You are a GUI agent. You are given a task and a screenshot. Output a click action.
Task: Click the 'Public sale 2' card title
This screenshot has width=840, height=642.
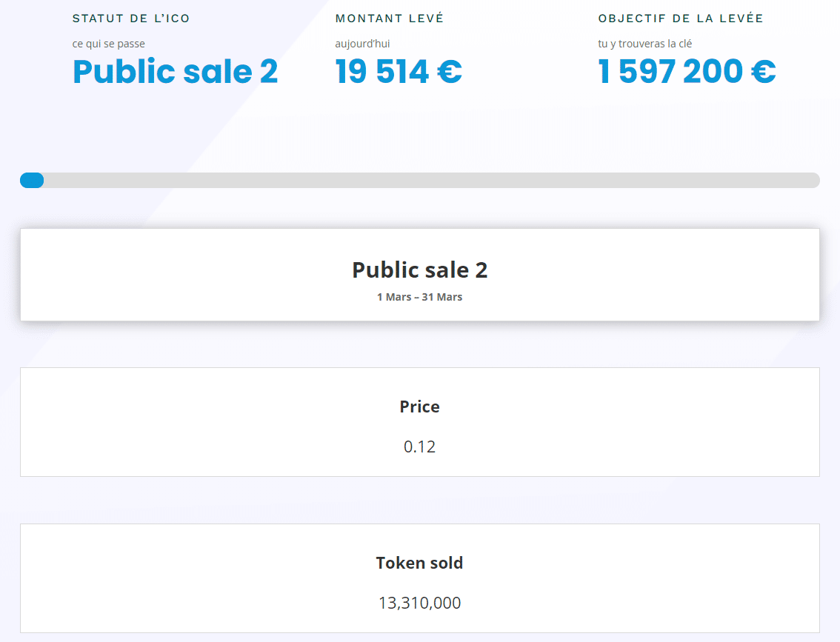[x=419, y=270]
